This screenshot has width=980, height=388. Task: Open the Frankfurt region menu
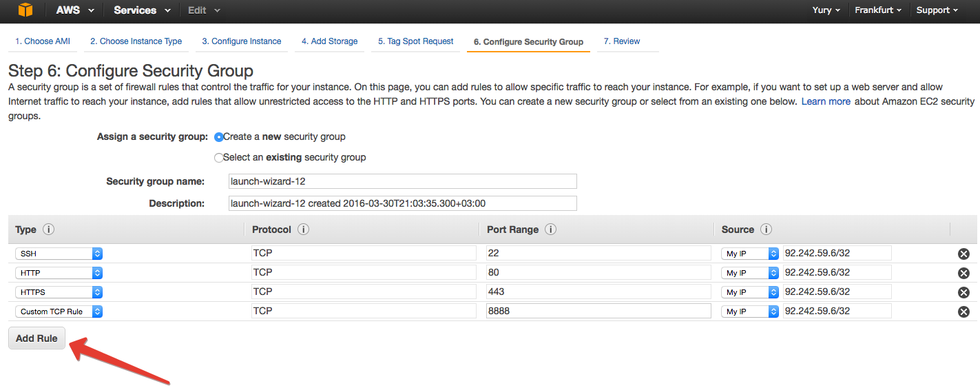click(x=877, y=10)
